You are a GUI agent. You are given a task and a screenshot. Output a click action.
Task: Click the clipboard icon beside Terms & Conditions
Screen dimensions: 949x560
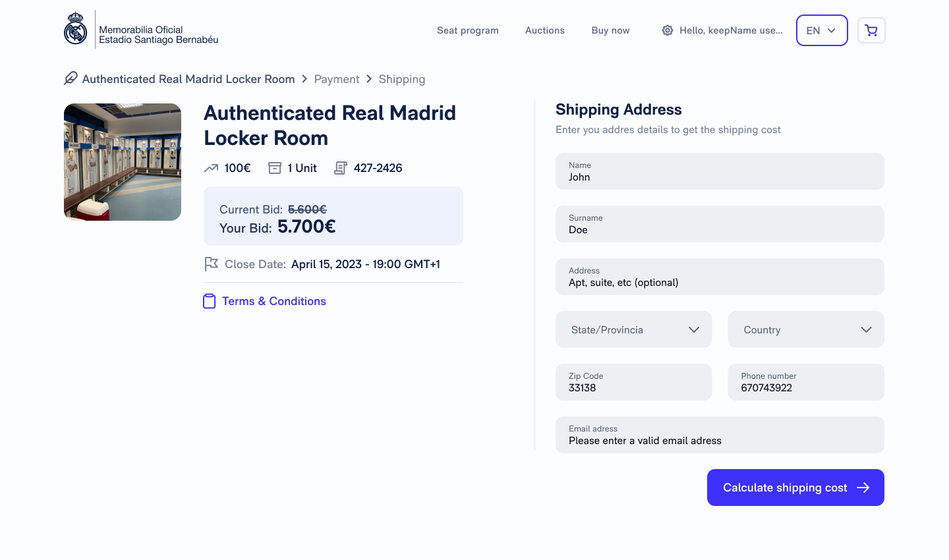(x=209, y=301)
